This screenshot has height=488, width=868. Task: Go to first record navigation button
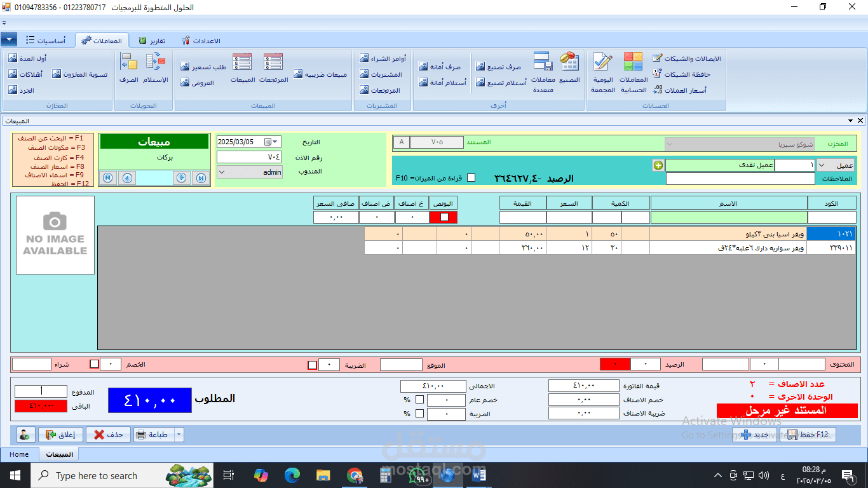pos(107,178)
